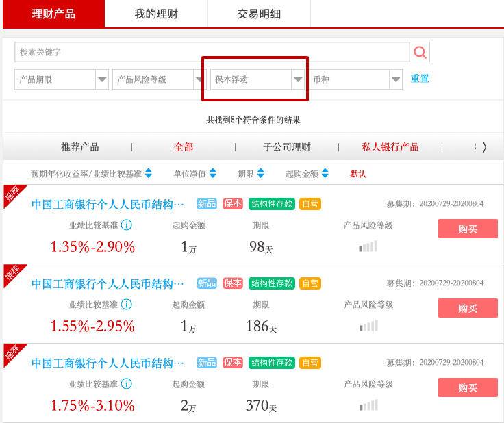The height and width of the screenshot is (423, 504).
Task: Switch to 理财产品 tab
Action: pos(53,14)
